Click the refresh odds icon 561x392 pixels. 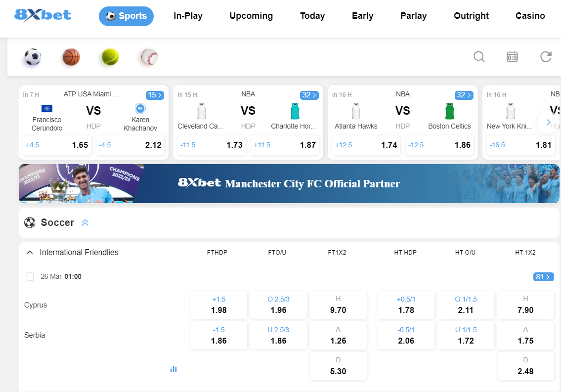point(546,57)
